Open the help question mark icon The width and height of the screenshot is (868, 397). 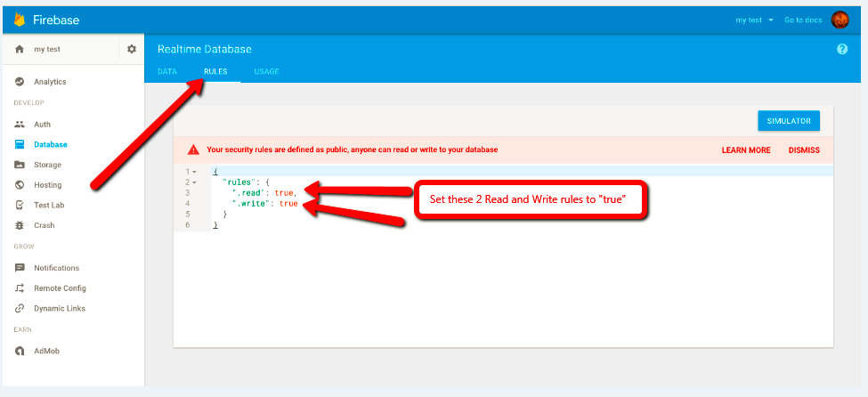click(842, 49)
